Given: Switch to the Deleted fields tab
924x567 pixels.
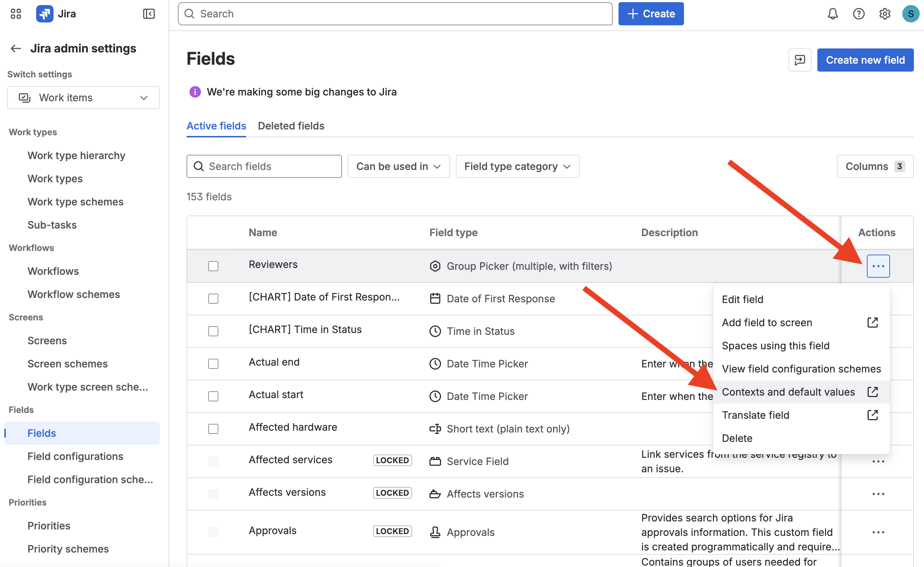Looking at the screenshot, I should pos(291,126).
